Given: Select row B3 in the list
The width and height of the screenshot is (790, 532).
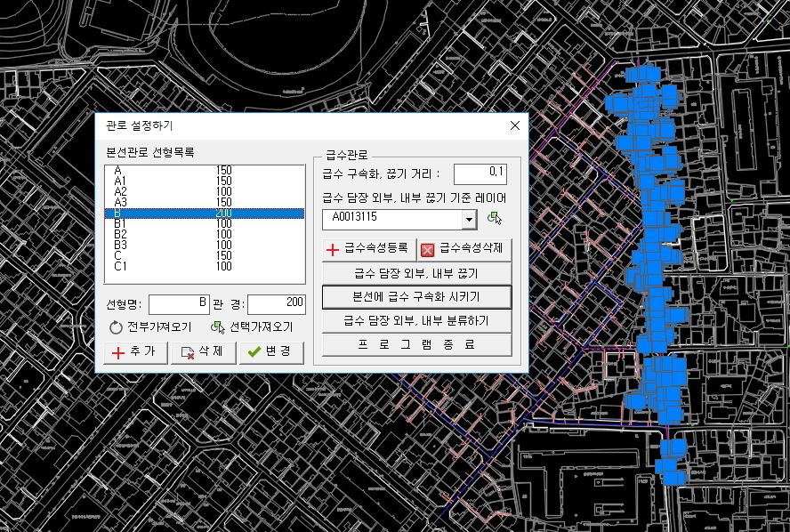Looking at the screenshot, I should point(205,245).
